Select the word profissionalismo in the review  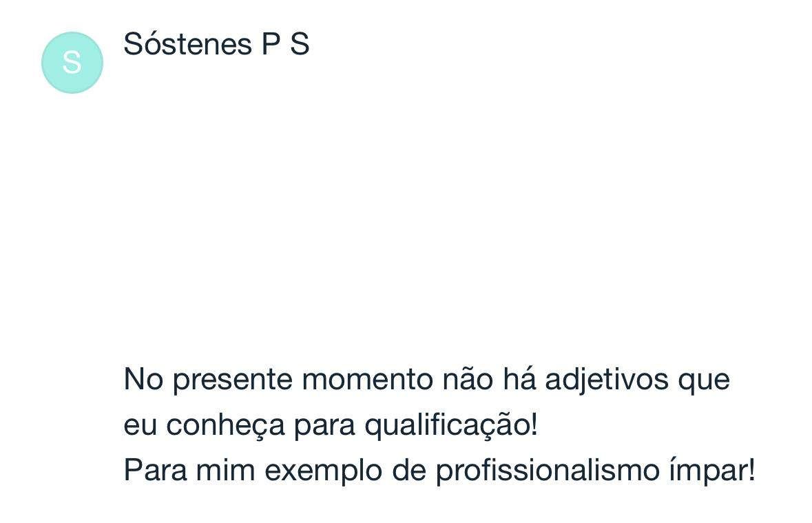click(x=548, y=471)
